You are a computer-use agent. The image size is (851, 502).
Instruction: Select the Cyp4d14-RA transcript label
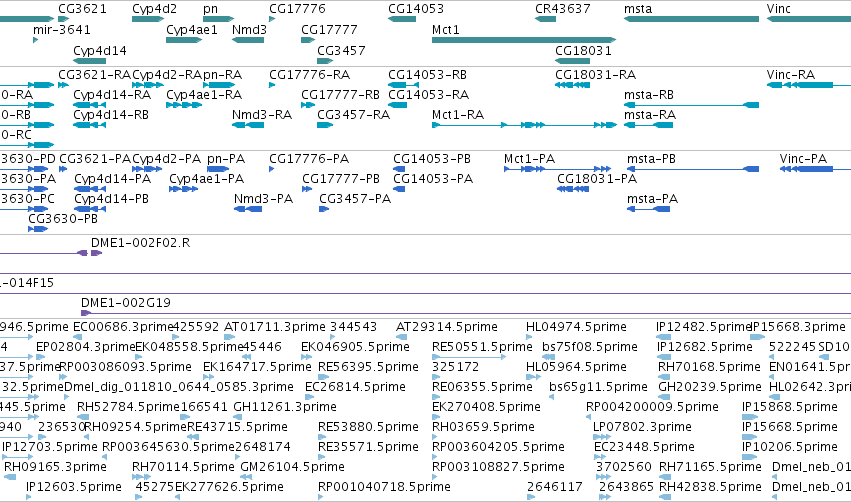point(112,94)
